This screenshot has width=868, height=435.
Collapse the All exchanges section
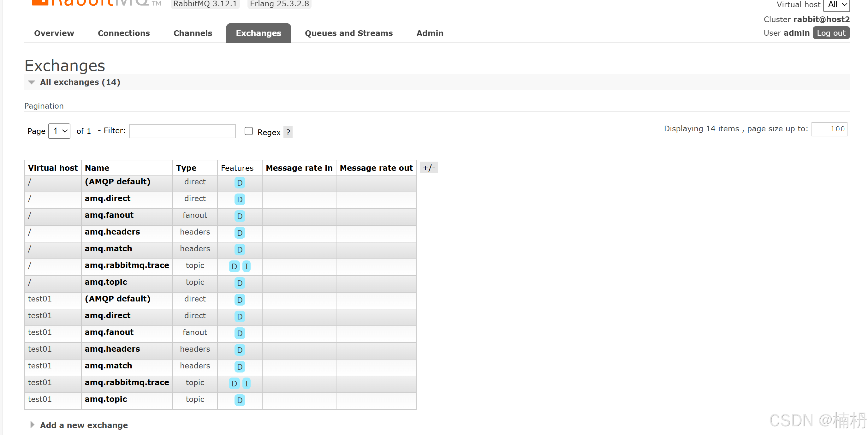tap(80, 82)
